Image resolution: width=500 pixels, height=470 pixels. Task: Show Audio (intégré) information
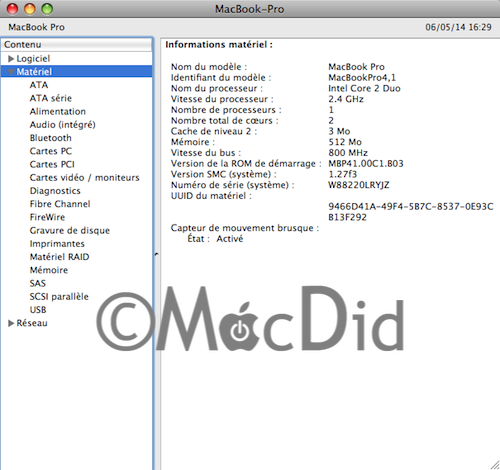[63, 125]
